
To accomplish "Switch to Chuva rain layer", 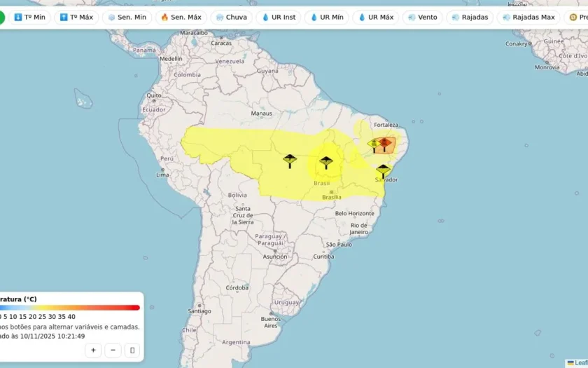I will pyautogui.click(x=232, y=18).
